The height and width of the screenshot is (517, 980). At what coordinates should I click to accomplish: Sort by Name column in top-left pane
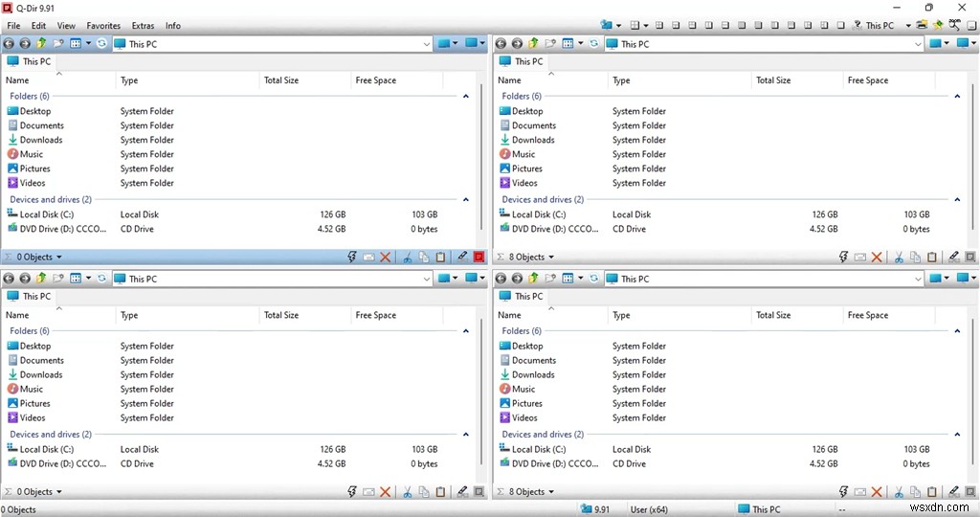tap(59, 80)
